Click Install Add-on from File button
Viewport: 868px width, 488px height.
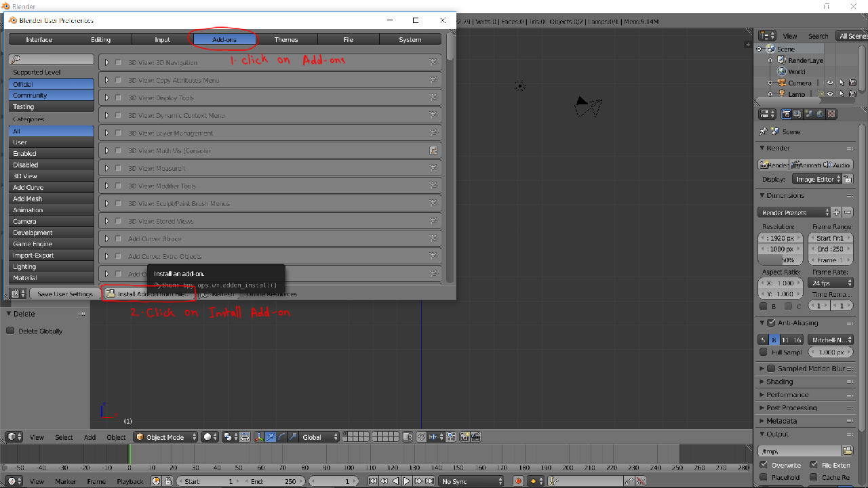[x=150, y=294]
